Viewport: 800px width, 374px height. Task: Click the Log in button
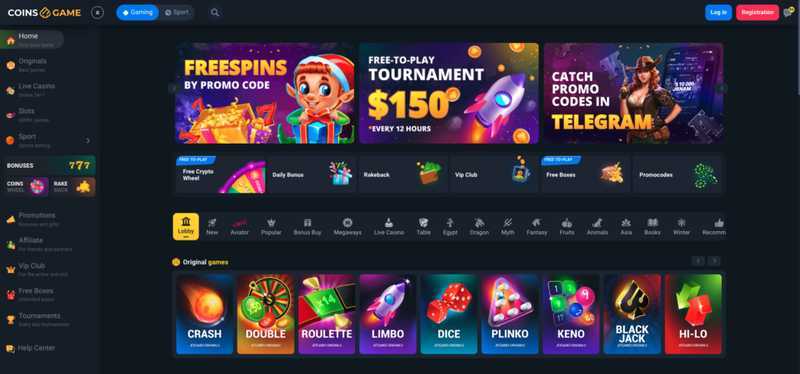point(718,13)
